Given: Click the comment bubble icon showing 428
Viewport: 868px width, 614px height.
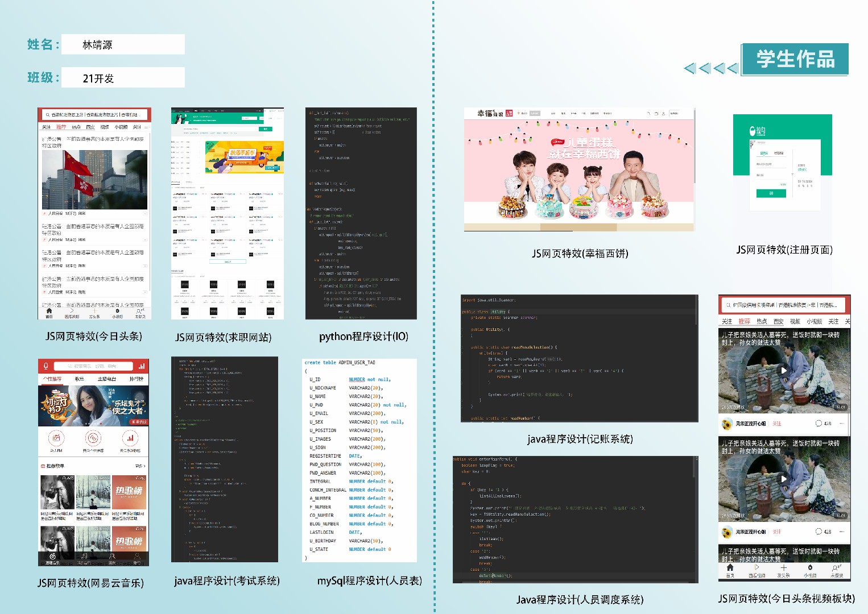Looking at the screenshot, I should 819,424.
